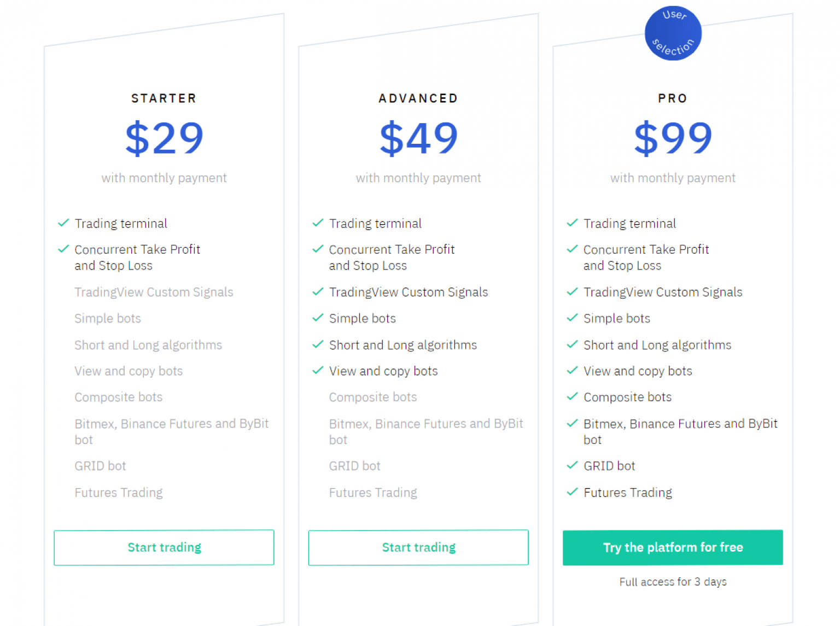Select the STARTER plan heading
The image size is (840, 626).
164,98
